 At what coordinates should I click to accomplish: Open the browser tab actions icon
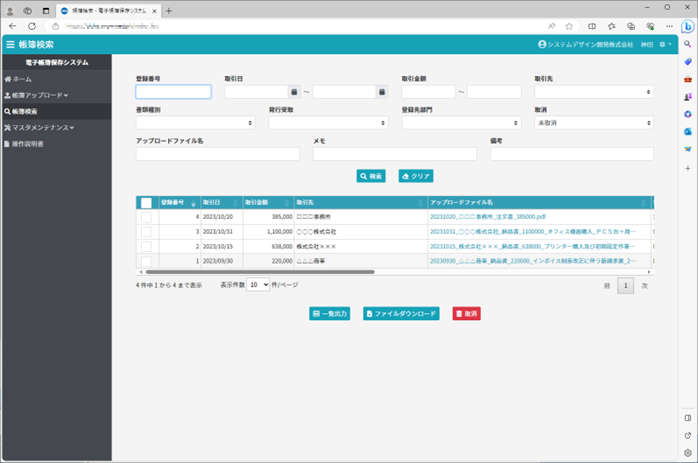46,11
